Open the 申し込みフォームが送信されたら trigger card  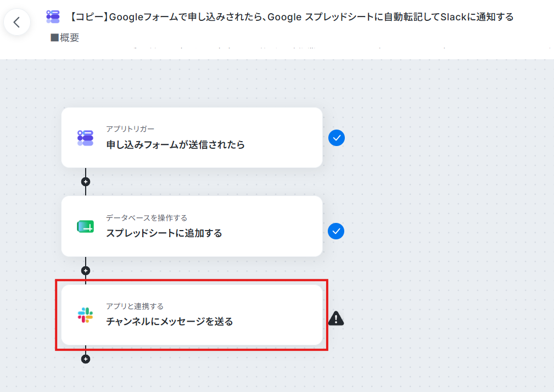click(x=192, y=138)
